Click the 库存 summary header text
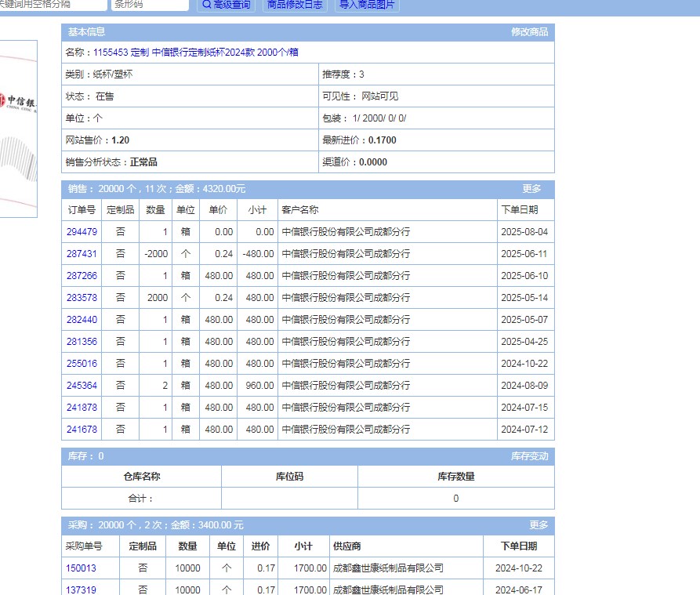Image resolution: width=700 pixels, height=595 pixels. coord(85,456)
